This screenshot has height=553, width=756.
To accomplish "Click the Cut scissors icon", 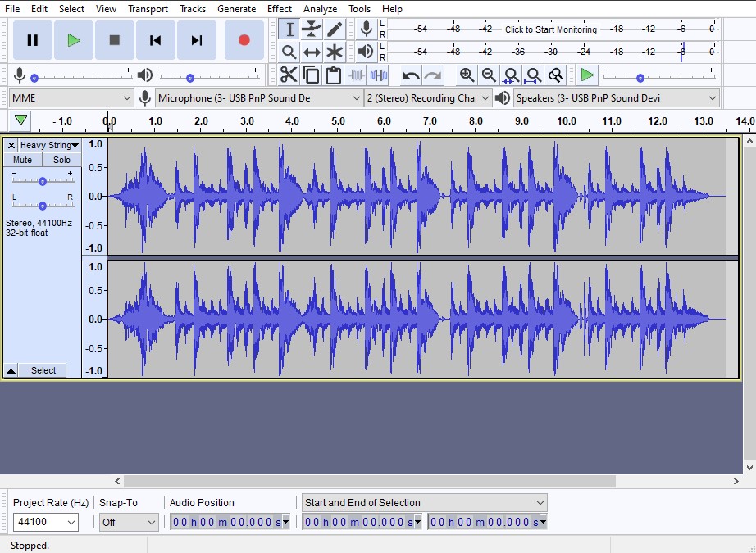I will [289, 75].
